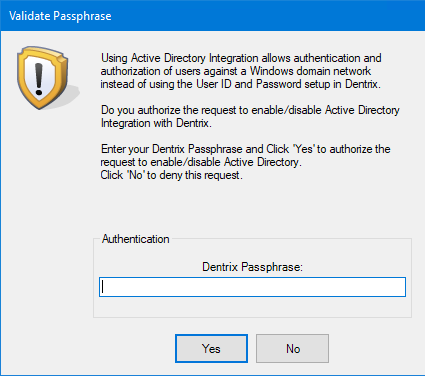Click empty space inside Authentication box below field
The width and height of the screenshot is (425, 376).
pyautogui.click(x=252, y=307)
